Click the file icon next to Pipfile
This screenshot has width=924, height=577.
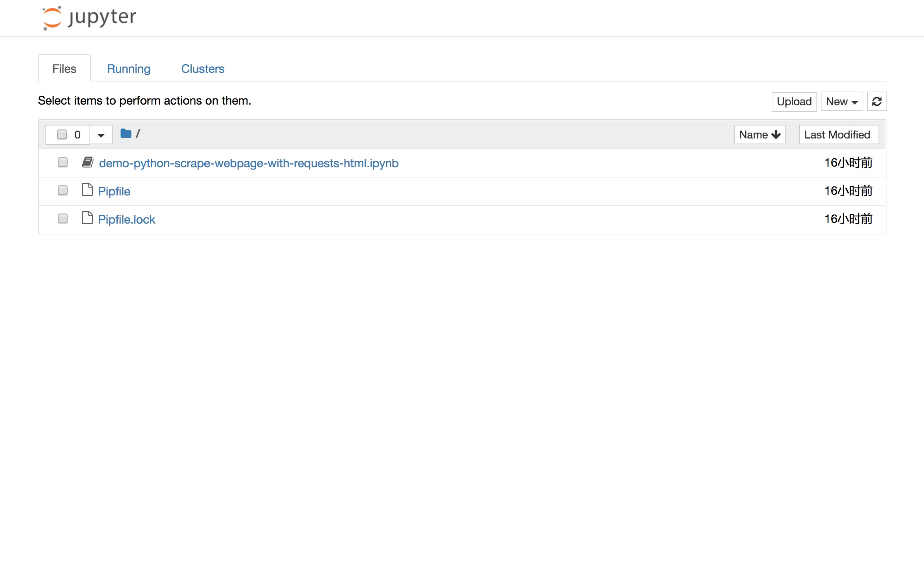pos(87,190)
